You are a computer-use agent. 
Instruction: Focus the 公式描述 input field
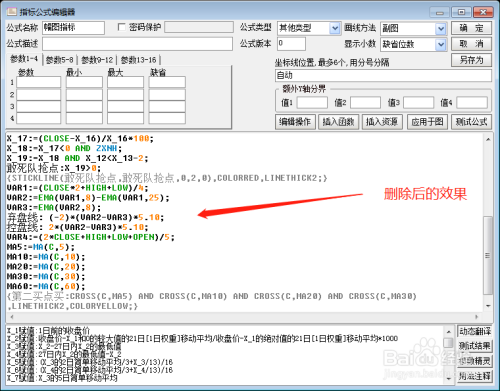(x=137, y=44)
